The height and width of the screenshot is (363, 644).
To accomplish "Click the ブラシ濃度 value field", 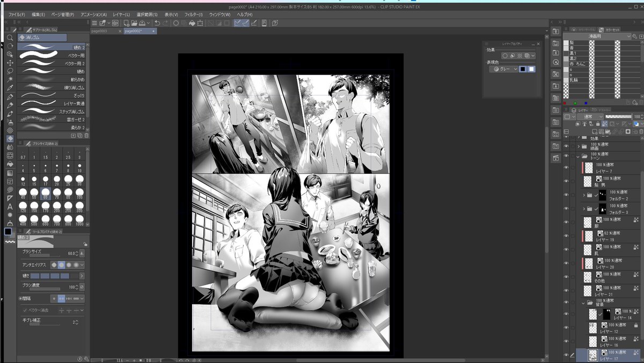I will pyautogui.click(x=72, y=287).
